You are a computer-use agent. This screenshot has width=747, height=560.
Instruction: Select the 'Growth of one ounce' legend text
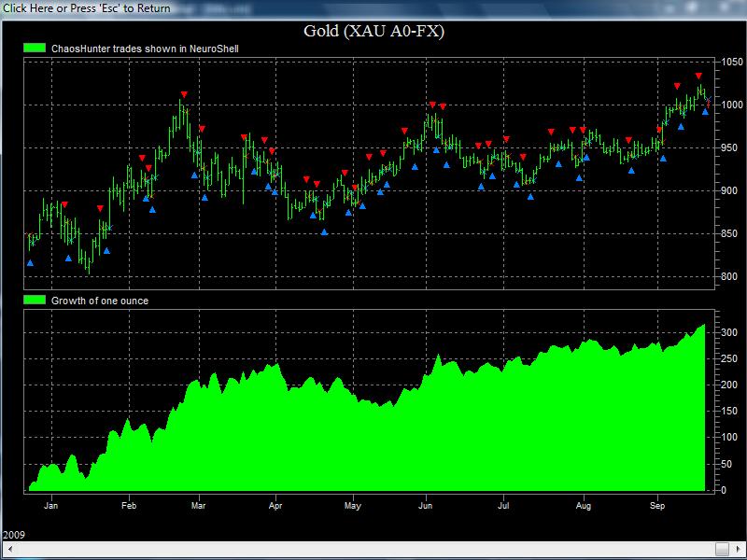pyautogui.click(x=100, y=301)
